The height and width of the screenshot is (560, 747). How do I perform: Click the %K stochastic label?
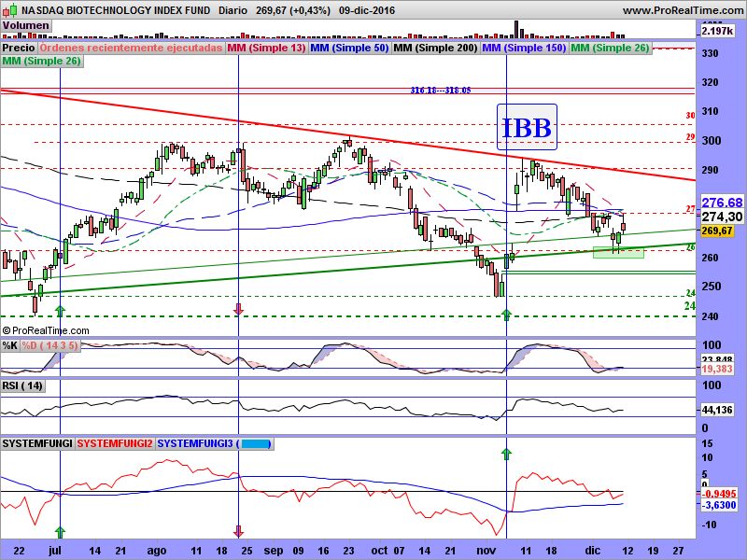coord(10,345)
